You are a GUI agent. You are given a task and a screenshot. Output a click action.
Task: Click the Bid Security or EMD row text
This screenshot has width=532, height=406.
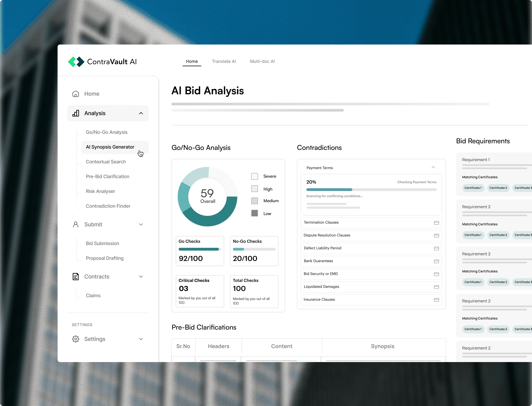(x=321, y=274)
